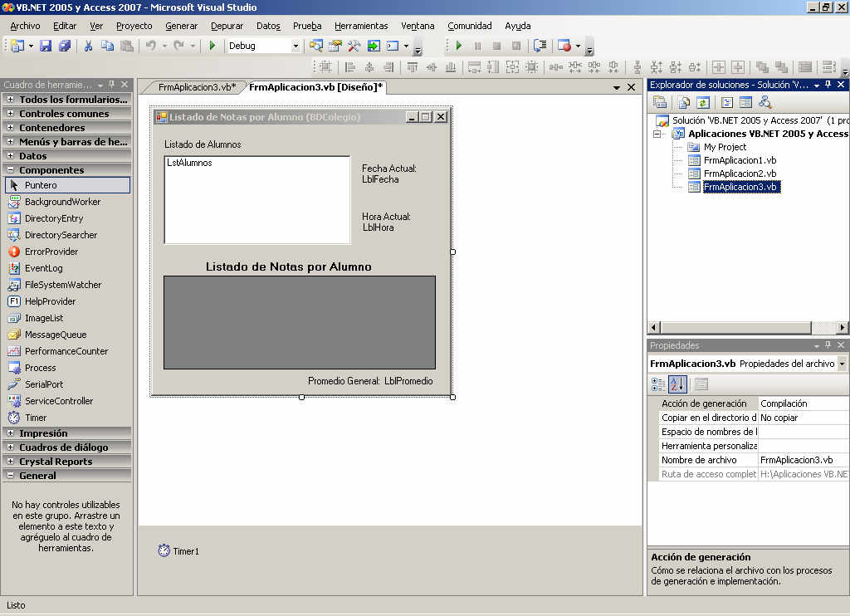The image size is (850, 616).
Task: Switch to the FrmAplicacion3.vb code tab
Action: [x=198, y=87]
